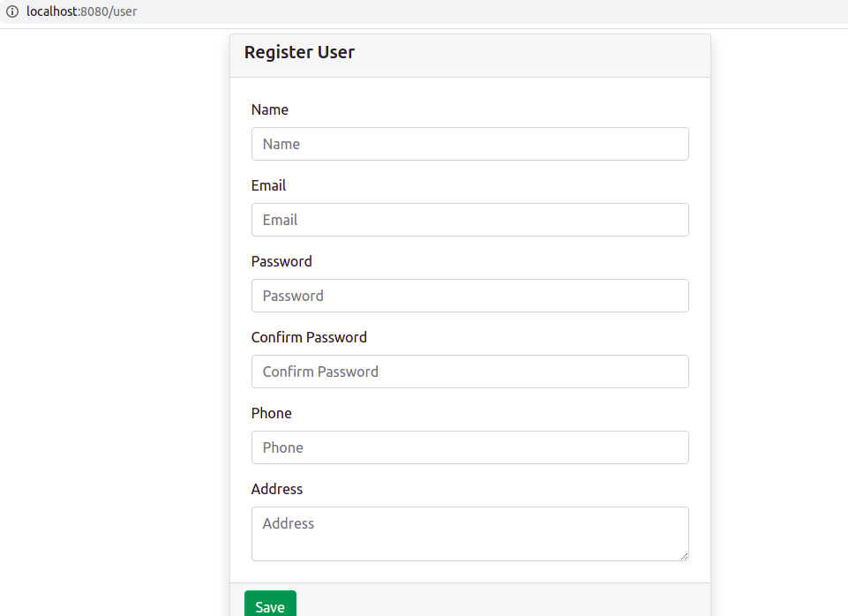
Task: Select the Address label above its textarea
Action: coord(277,489)
